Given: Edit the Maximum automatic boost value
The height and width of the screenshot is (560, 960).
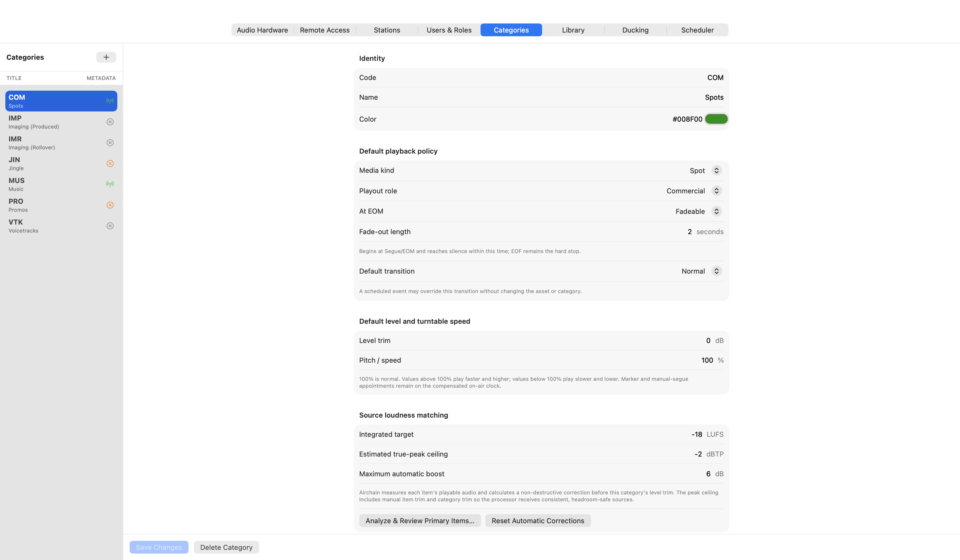Looking at the screenshot, I should [x=708, y=474].
